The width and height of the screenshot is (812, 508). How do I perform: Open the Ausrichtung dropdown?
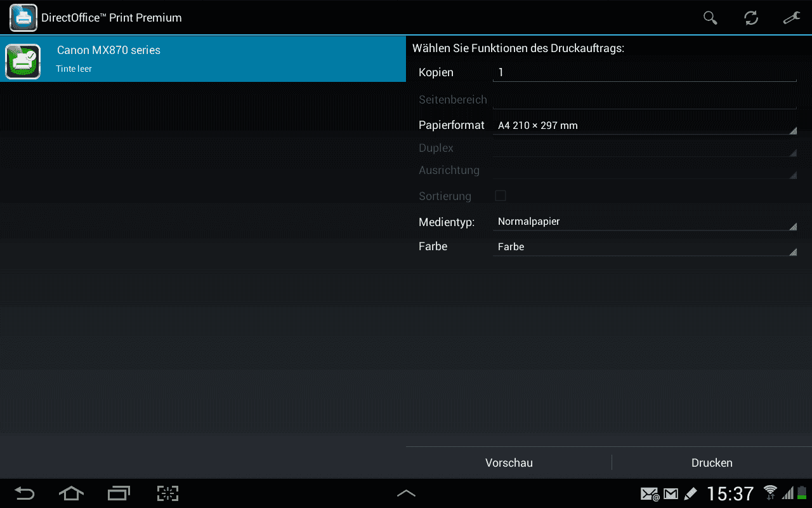(x=645, y=170)
